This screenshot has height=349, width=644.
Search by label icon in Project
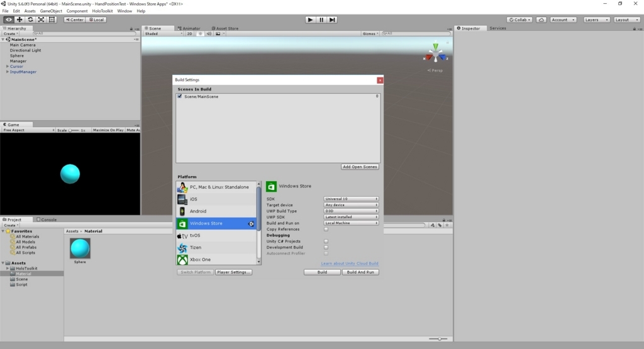(440, 225)
